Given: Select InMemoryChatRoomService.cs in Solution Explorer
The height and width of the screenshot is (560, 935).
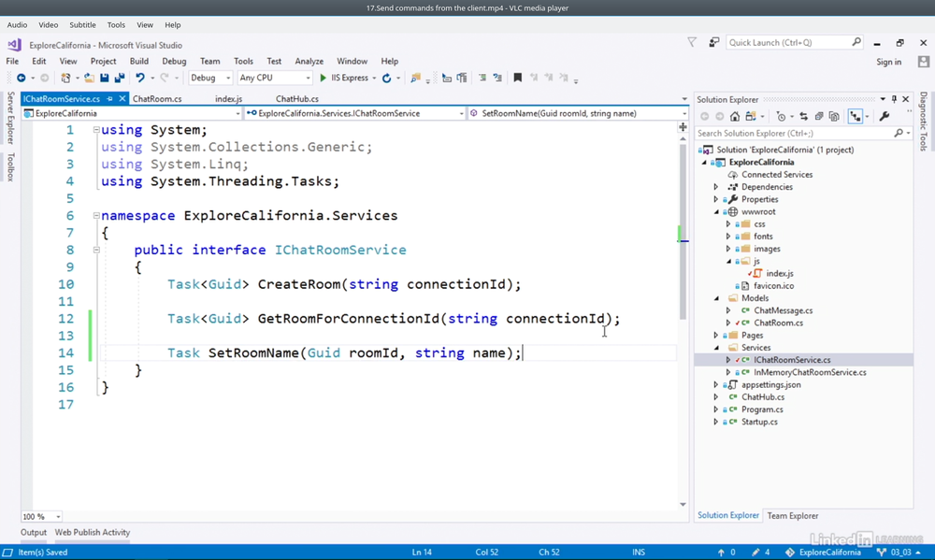Looking at the screenshot, I should pyautogui.click(x=810, y=373).
